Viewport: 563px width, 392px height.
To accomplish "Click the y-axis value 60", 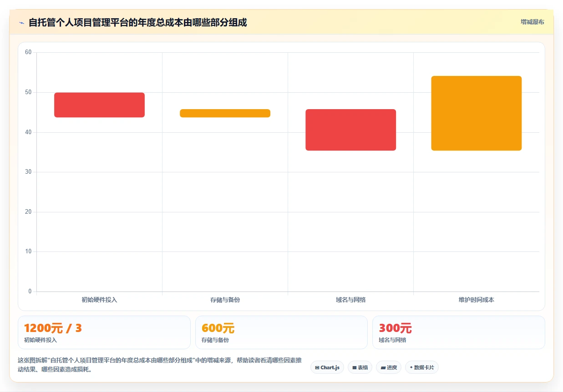I will coord(28,52).
